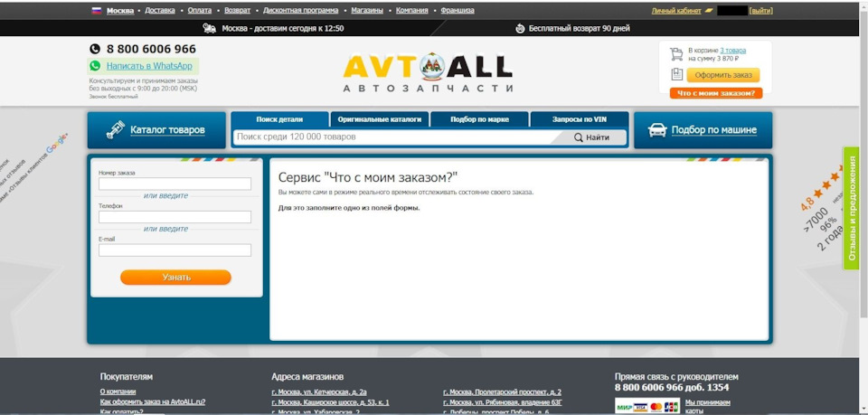The image size is (868, 415).
Task: Open Каталог товаров
Action: click(x=156, y=130)
